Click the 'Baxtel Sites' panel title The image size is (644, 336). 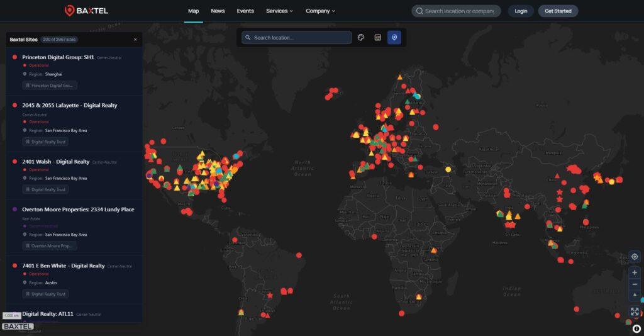[23, 40]
